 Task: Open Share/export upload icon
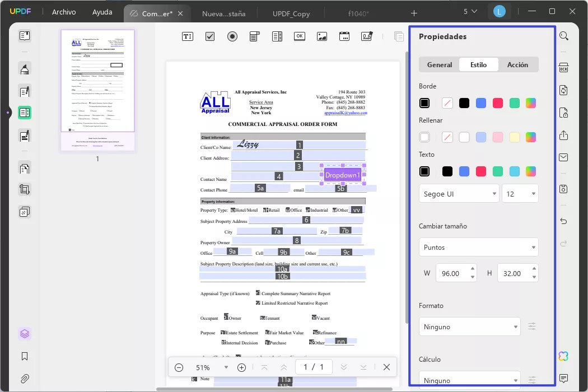coord(563,135)
